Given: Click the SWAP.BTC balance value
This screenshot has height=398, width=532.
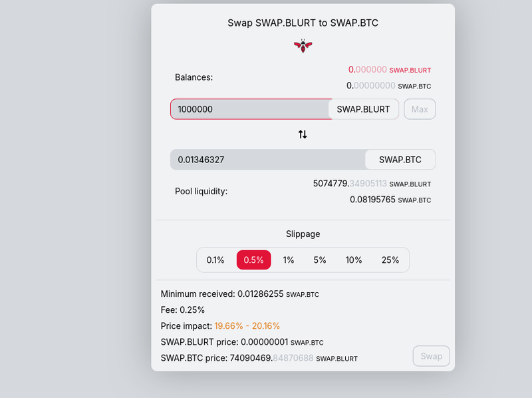Looking at the screenshot, I should point(371,86).
